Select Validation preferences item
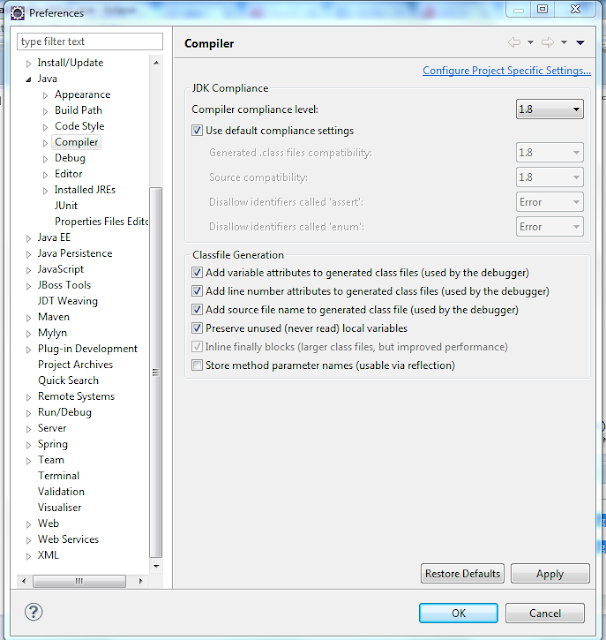The width and height of the screenshot is (606, 640). tap(61, 492)
